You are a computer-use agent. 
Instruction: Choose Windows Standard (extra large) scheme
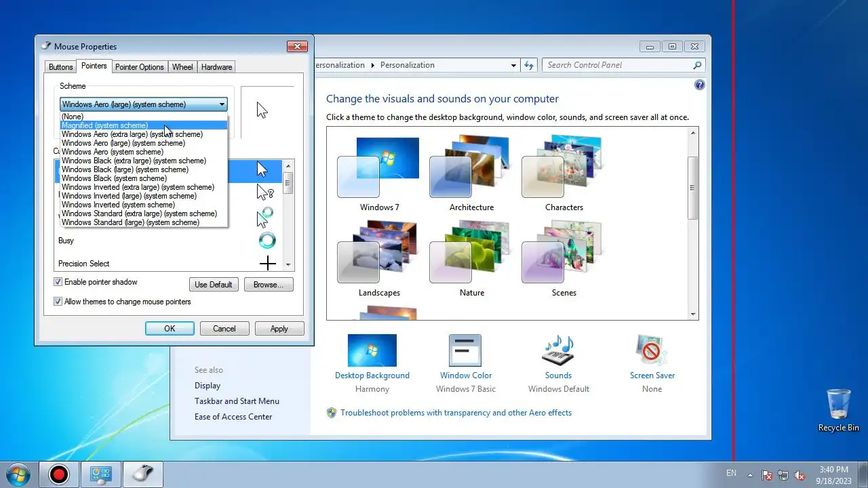pyautogui.click(x=144, y=213)
